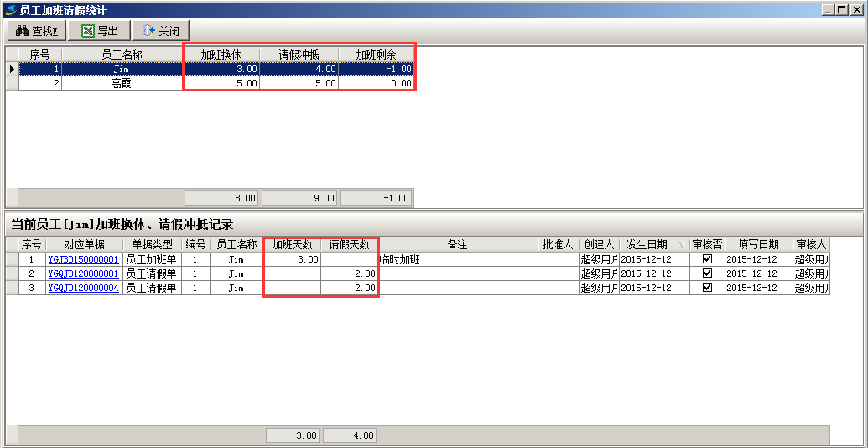Screen dimensions: 868x448
Task: Open document link YGQJD120000001
Action: pos(83,274)
